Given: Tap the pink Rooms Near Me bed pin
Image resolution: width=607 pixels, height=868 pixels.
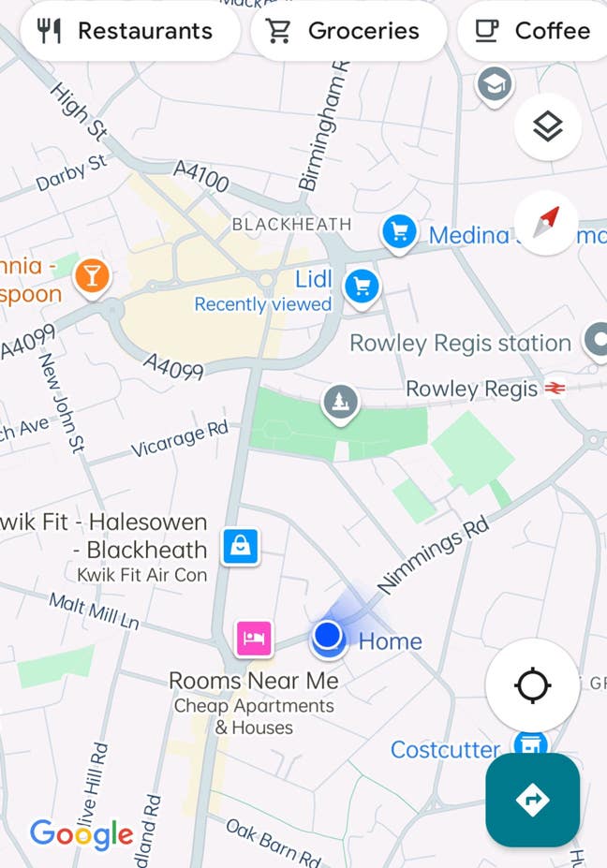Looking at the screenshot, I should point(254,639).
